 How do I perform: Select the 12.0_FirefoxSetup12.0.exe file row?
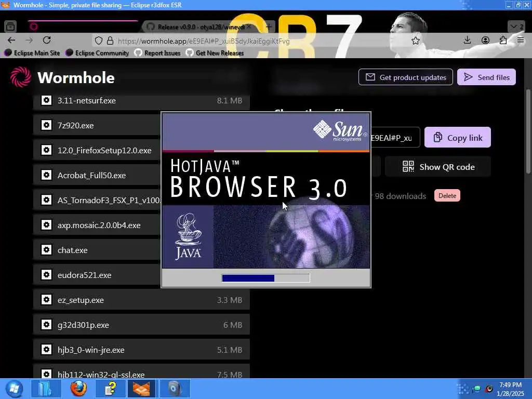click(x=97, y=150)
